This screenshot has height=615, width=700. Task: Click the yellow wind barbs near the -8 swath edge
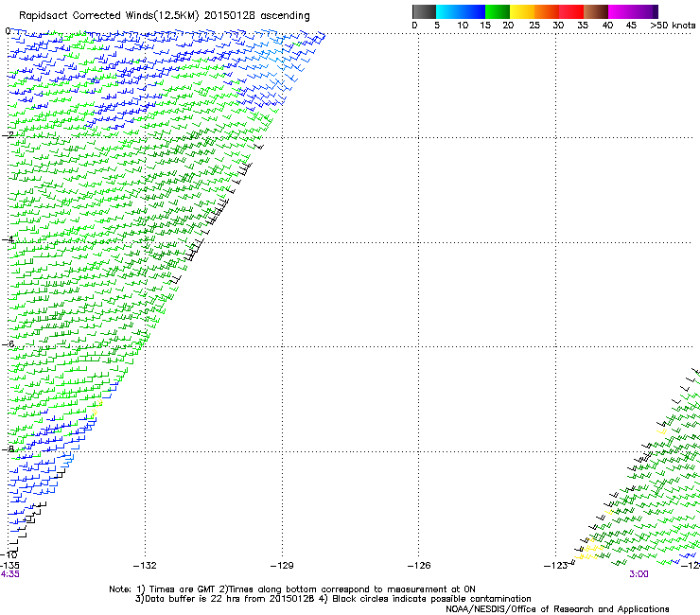pos(96,408)
